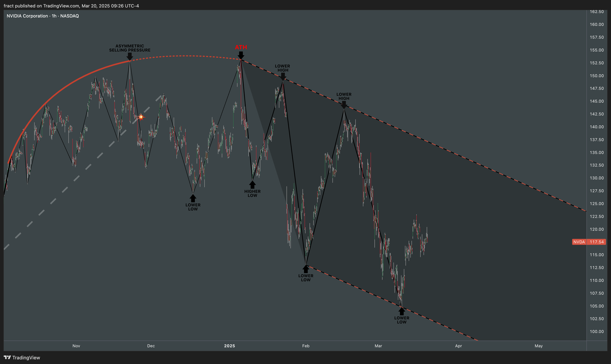Click the up arrow above February LOWER LOW
Viewport: 611px width, 364px height.
[306, 269]
